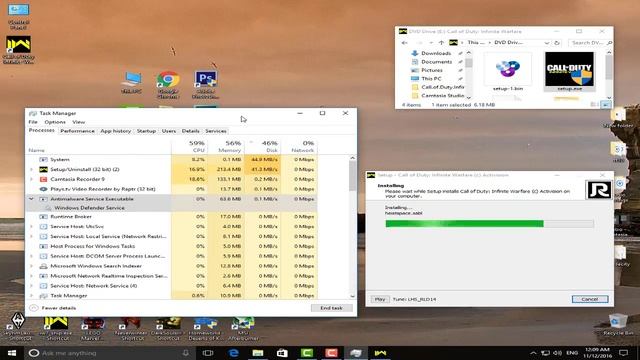The width and height of the screenshot is (640, 360).
Task: Expand Microsoft Windows Search Indexer row
Action: (31, 266)
